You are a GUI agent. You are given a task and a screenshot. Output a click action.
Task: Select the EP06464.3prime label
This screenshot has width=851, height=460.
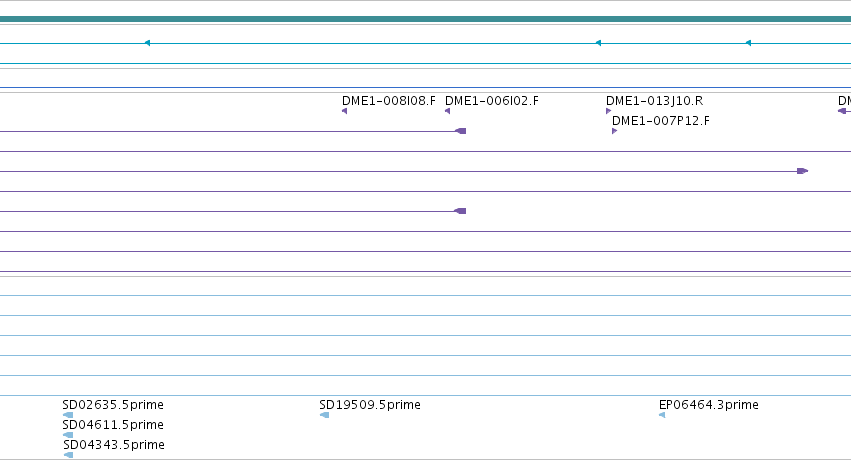tap(708, 405)
